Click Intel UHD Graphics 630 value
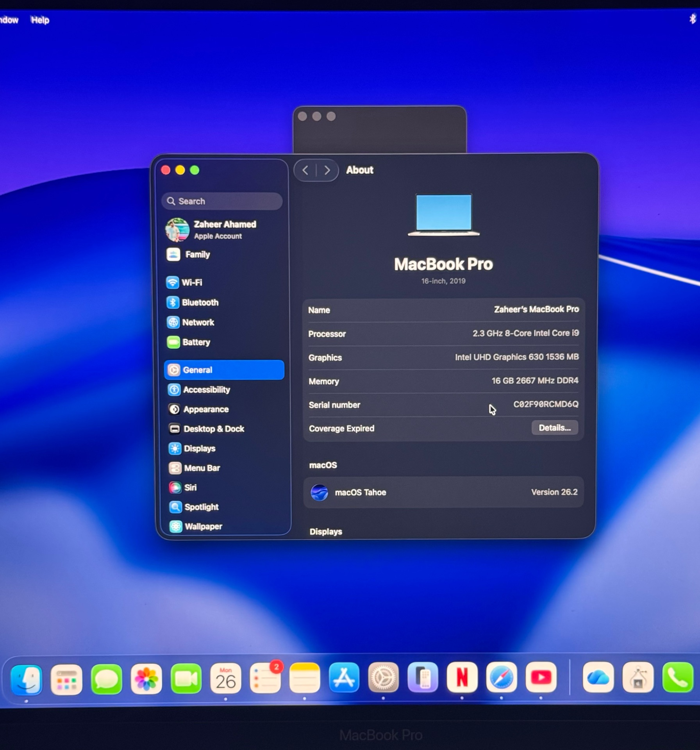This screenshot has height=750, width=700. click(x=517, y=357)
